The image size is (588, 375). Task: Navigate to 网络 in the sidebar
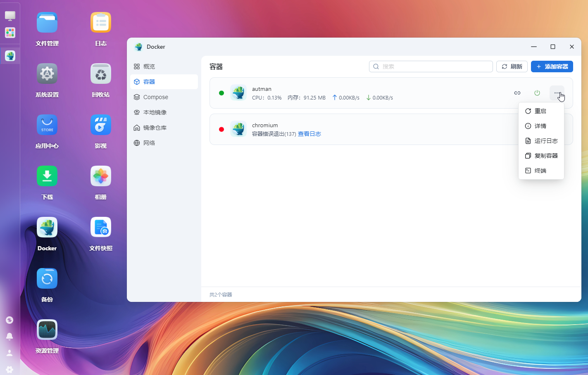point(149,143)
